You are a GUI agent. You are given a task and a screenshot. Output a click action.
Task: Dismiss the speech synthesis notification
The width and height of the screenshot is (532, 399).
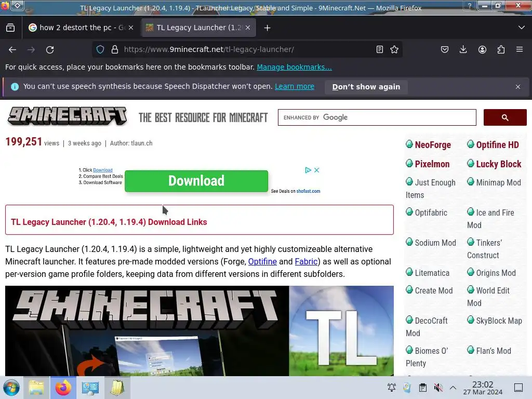[x=518, y=87]
